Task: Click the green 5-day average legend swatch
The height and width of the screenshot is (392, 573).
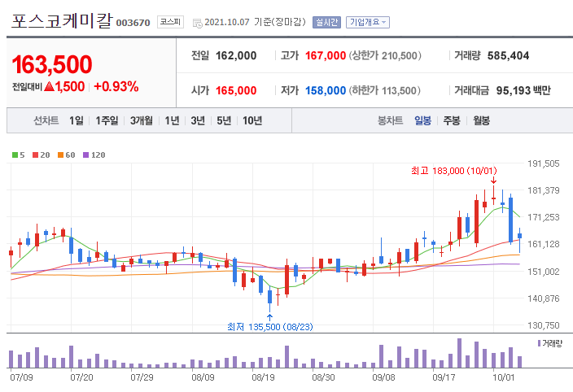Action: click(15, 155)
